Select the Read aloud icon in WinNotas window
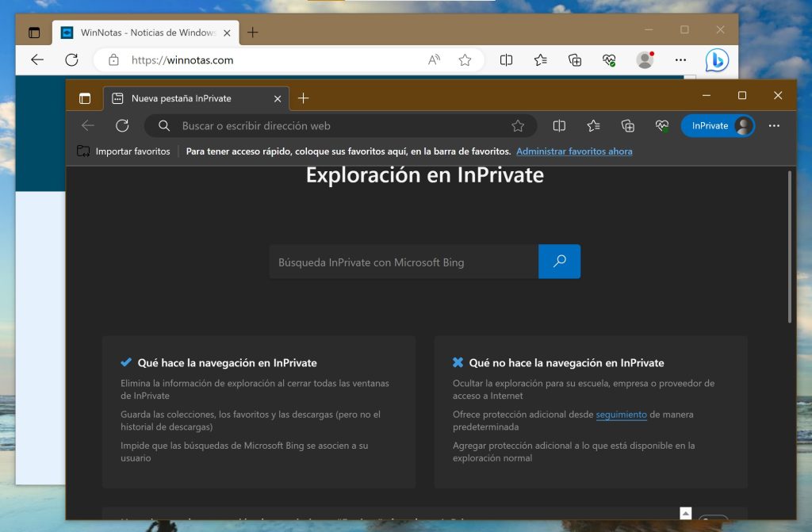 pyautogui.click(x=434, y=59)
